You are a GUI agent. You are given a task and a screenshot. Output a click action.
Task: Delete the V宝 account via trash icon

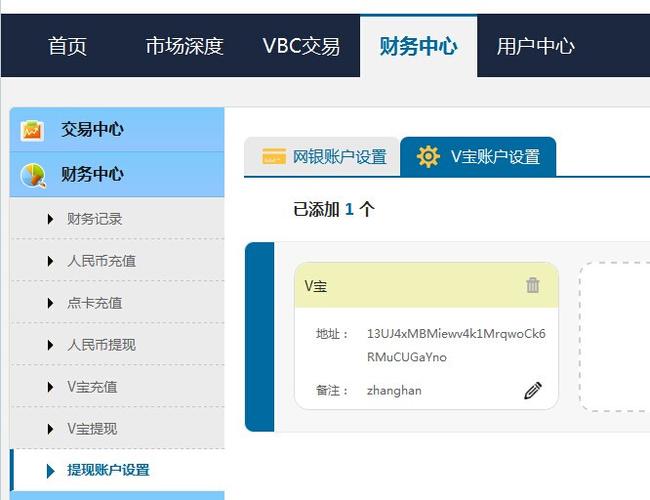[x=533, y=285]
